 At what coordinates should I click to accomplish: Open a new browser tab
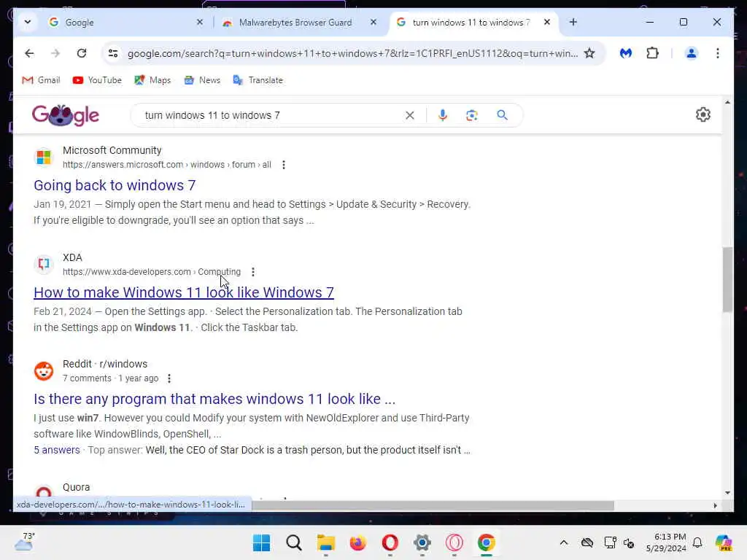pyautogui.click(x=573, y=23)
